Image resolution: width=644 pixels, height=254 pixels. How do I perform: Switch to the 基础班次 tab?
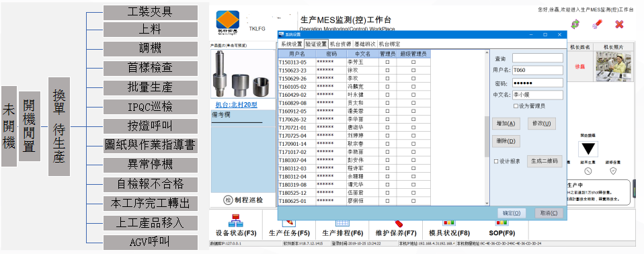(x=365, y=44)
